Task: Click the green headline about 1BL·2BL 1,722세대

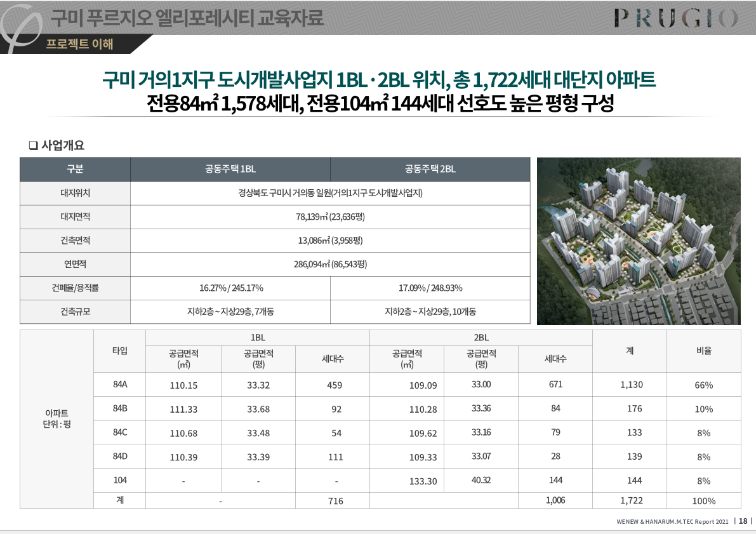Action: (x=378, y=79)
